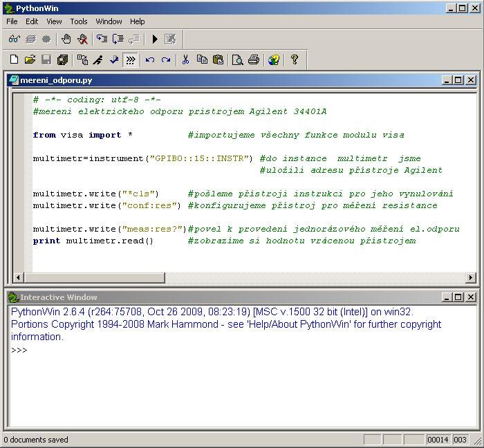This screenshot has width=484, height=448.
Task: Open the Watch window (glasses icon)
Action: point(15,39)
